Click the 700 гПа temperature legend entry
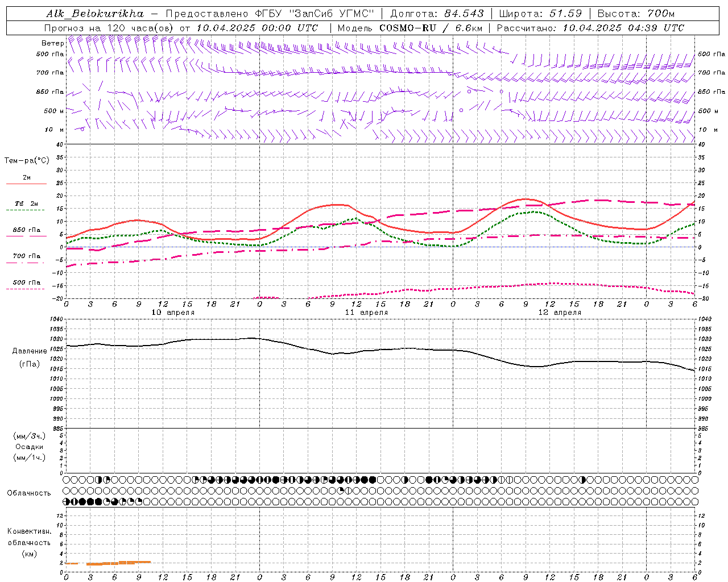 pyautogui.click(x=27, y=256)
